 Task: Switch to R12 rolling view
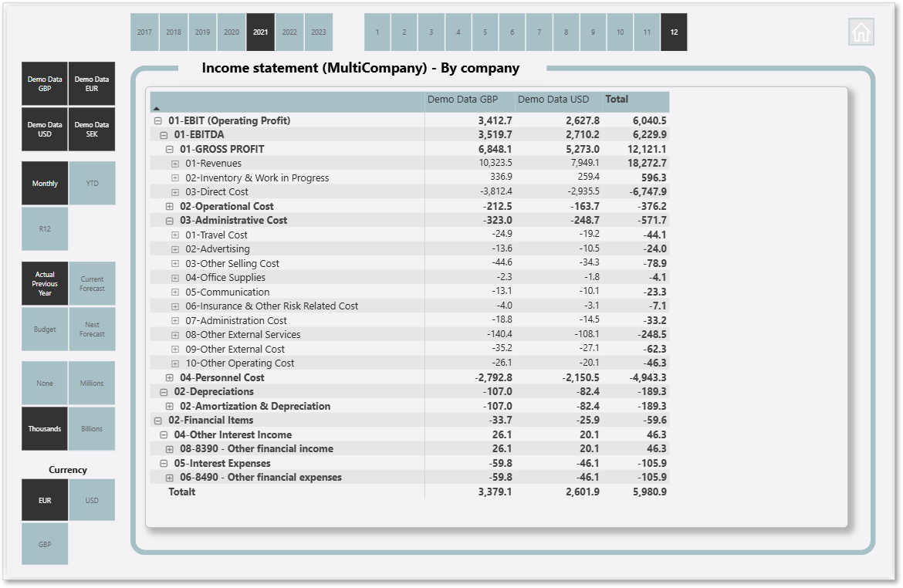click(x=45, y=228)
